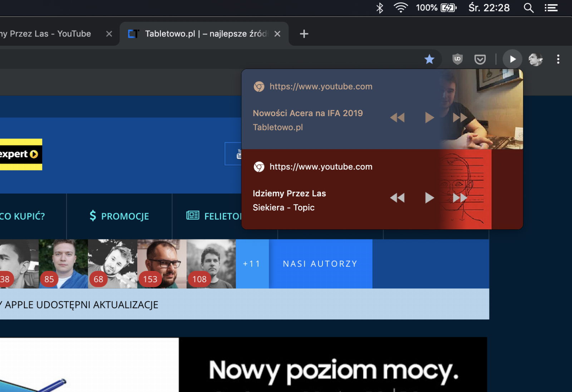Click the Acera video thumbnail in media card

(482, 109)
